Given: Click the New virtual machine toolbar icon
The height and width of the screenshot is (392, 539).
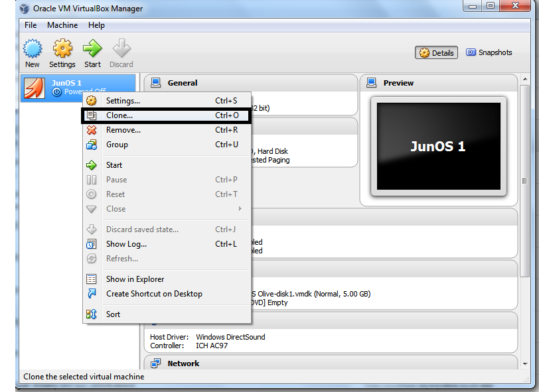Looking at the screenshot, I should tap(33, 48).
